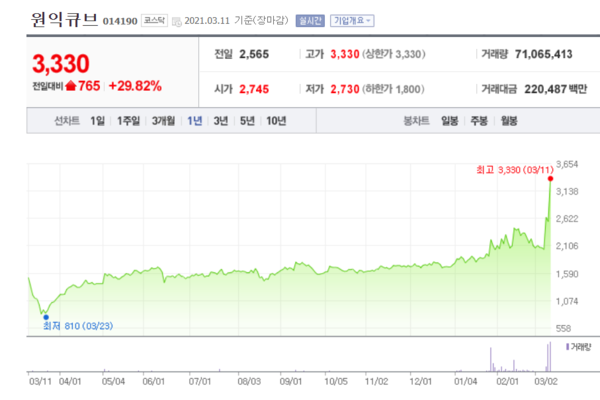This screenshot has height=400, width=600.
Task: Click the 전일 value 2,565
Action: [x=254, y=54]
